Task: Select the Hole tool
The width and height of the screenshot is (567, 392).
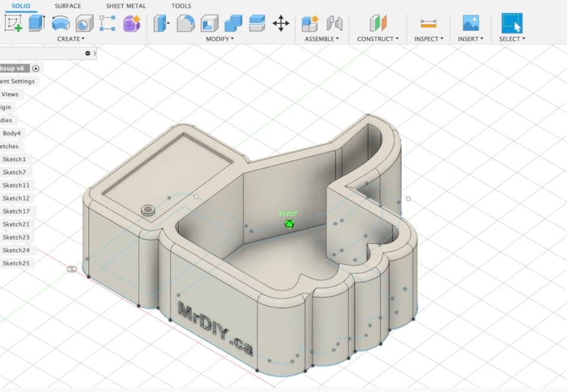Action: coord(85,24)
